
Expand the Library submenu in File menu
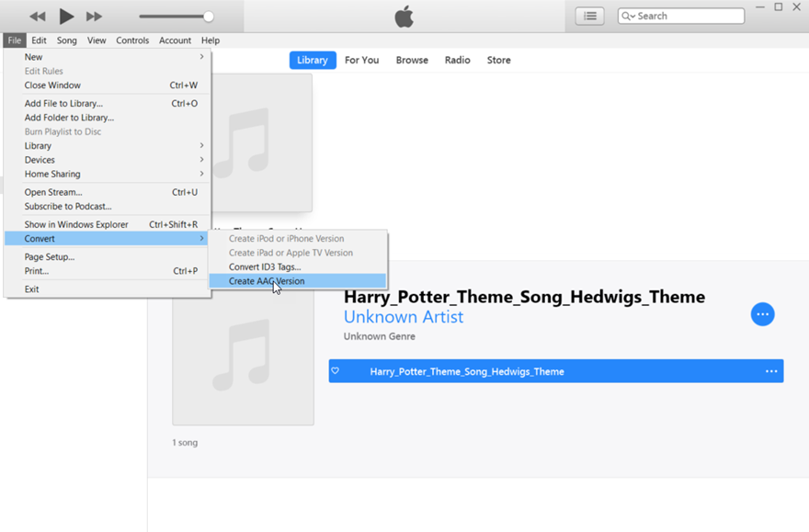pyautogui.click(x=108, y=146)
